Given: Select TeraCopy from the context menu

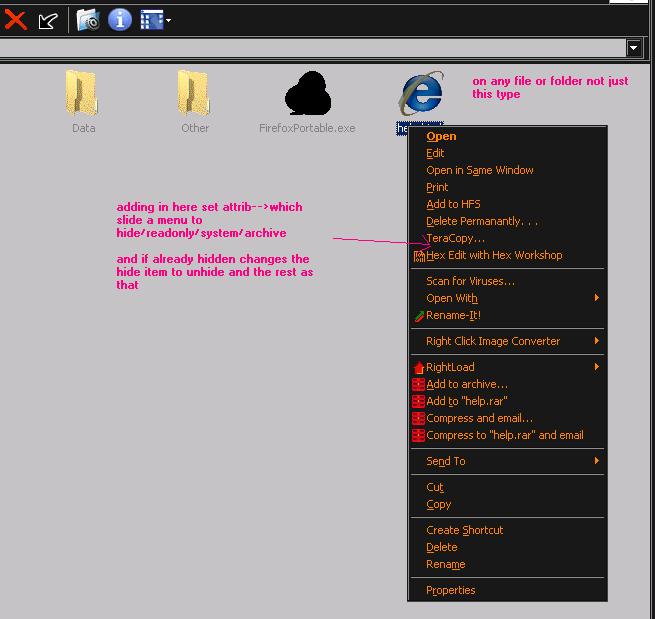Looking at the screenshot, I should point(455,238).
